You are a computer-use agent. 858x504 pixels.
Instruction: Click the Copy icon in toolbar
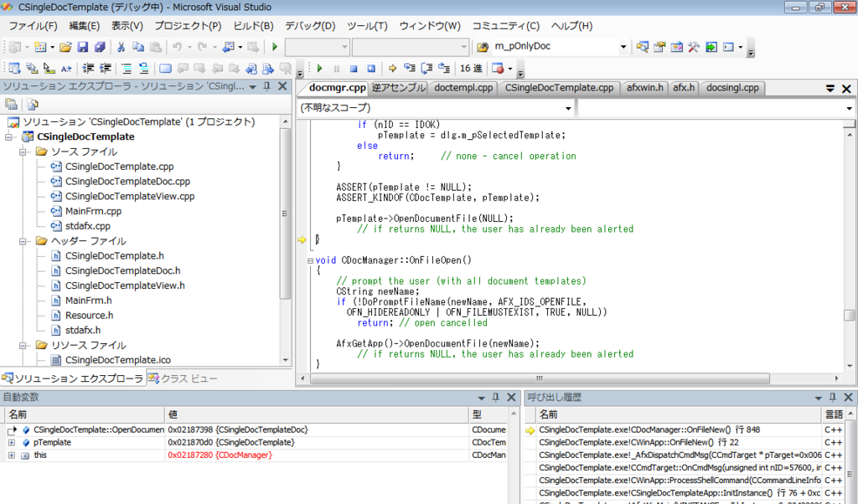click(x=138, y=47)
